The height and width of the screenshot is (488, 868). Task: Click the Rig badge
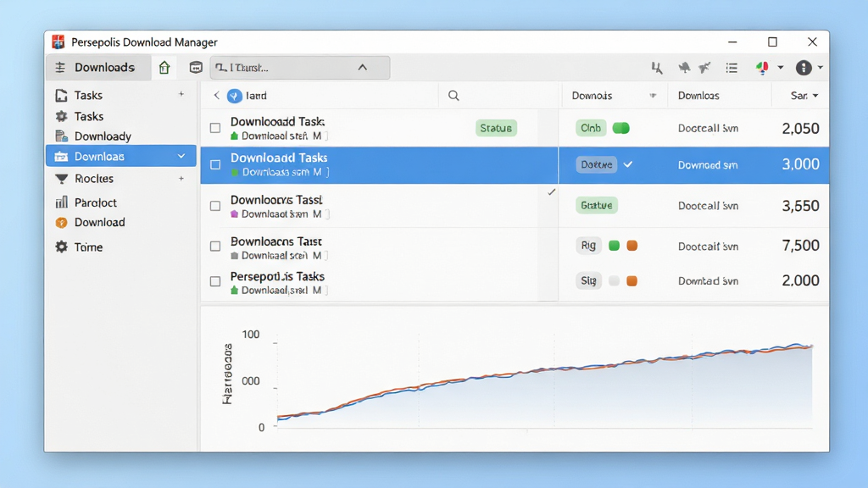click(588, 245)
